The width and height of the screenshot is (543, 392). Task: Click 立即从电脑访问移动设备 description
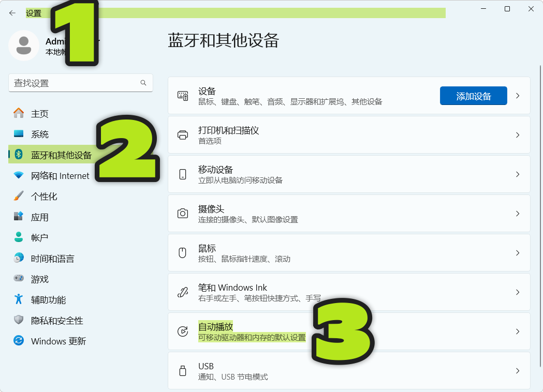(240, 180)
